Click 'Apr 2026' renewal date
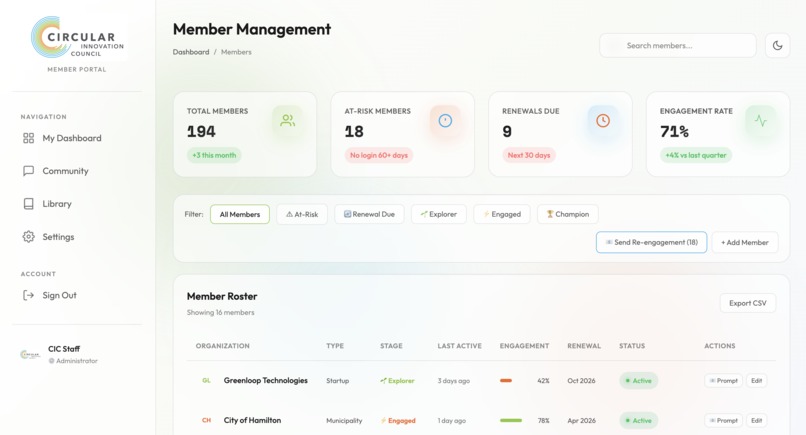The height and width of the screenshot is (435, 806). click(x=581, y=420)
